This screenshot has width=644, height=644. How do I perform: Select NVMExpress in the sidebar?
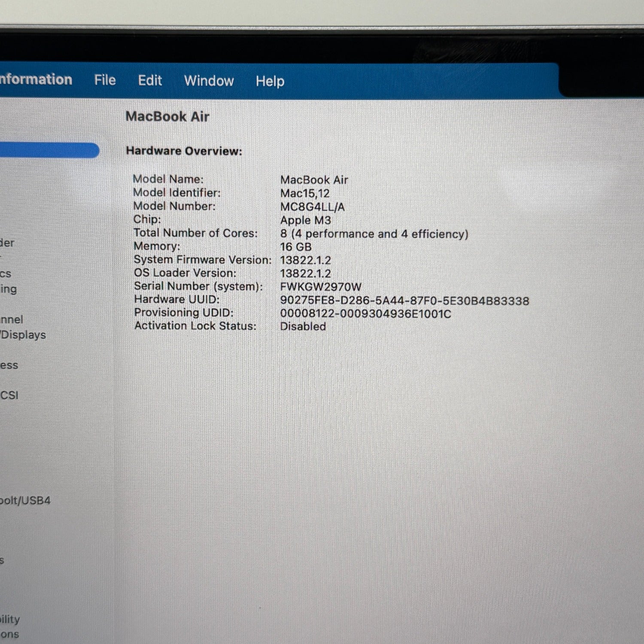(9, 365)
